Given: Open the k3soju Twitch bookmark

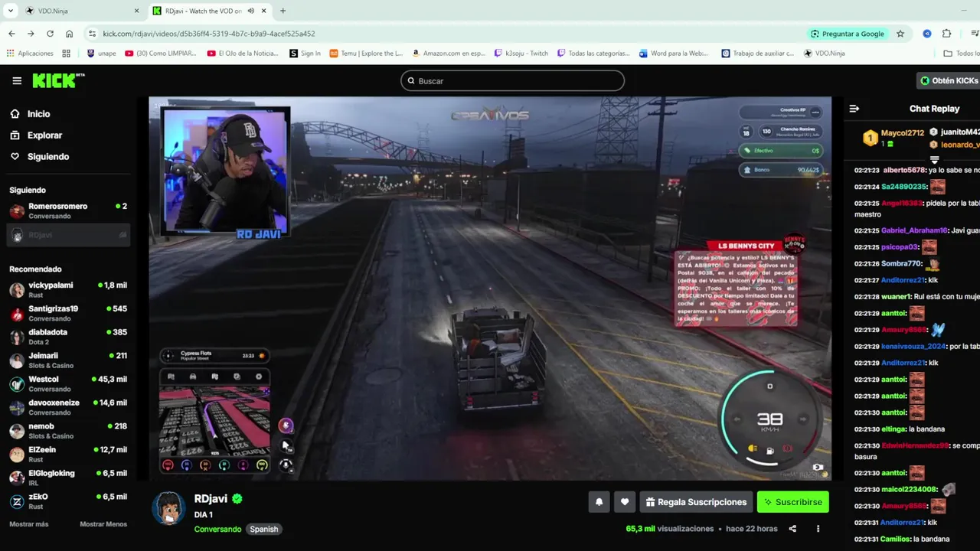Looking at the screenshot, I should pyautogui.click(x=521, y=54).
